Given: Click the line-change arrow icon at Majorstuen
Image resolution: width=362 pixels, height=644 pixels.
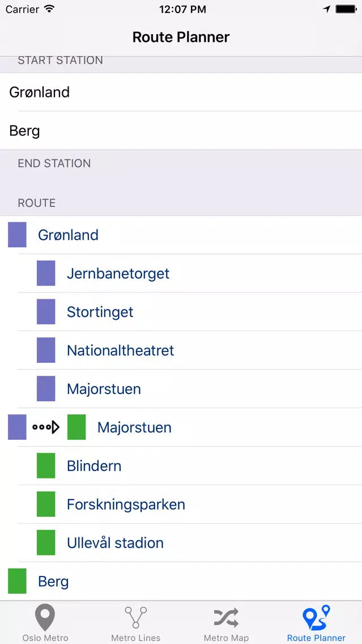Looking at the screenshot, I should coord(46,427).
